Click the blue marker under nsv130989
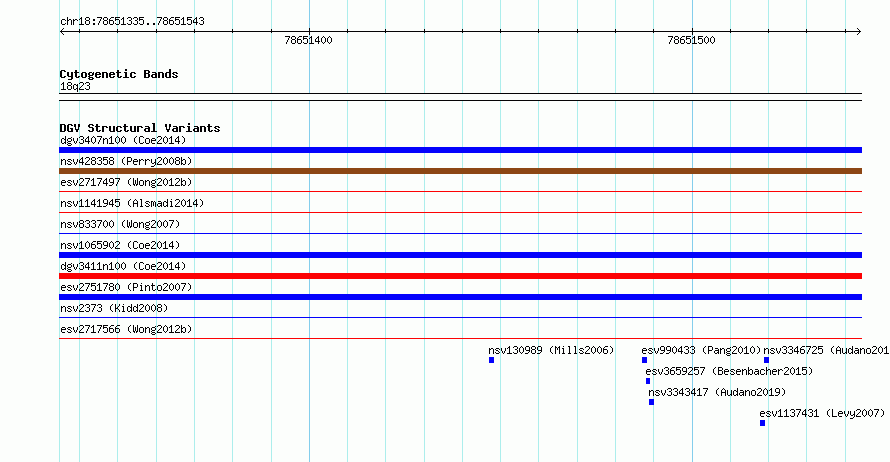This screenshot has height=462, width=890. click(x=492, y=360)
